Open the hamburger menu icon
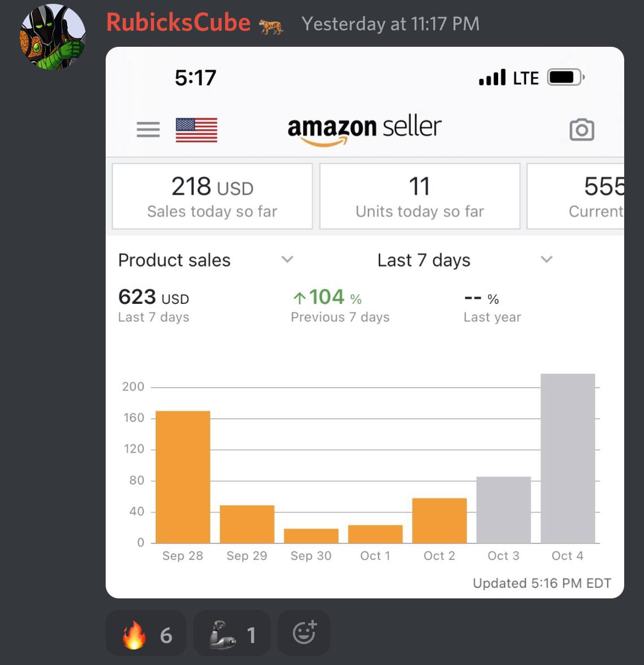The height and width of the screenshot is (665, 644). pyautogui.click(x=148, y=130)
